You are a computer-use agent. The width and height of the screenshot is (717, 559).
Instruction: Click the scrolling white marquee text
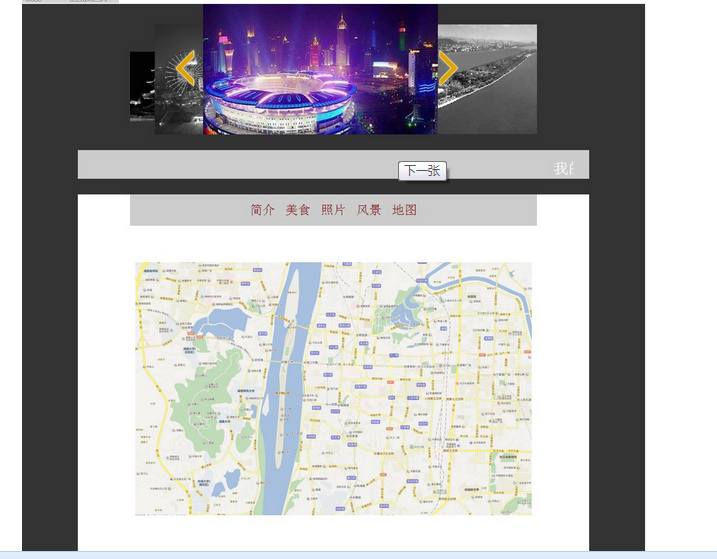(x=564, y=168)
